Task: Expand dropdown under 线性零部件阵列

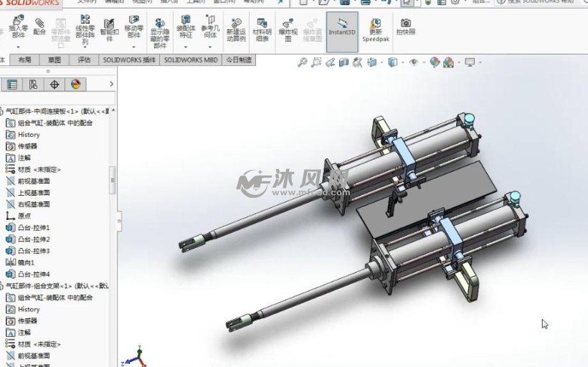Action: click(x=85, y=47)
